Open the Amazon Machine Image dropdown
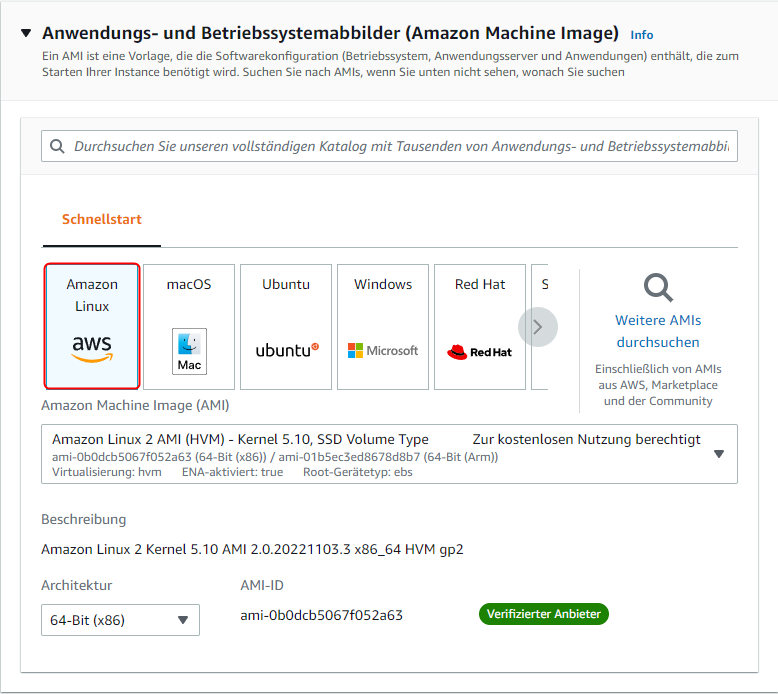 tap(718, 454)
